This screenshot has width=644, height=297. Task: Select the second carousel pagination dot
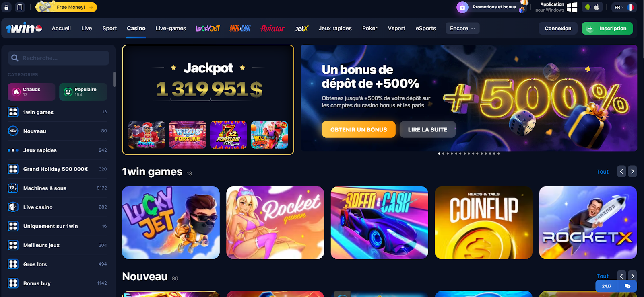pos(443,154)
